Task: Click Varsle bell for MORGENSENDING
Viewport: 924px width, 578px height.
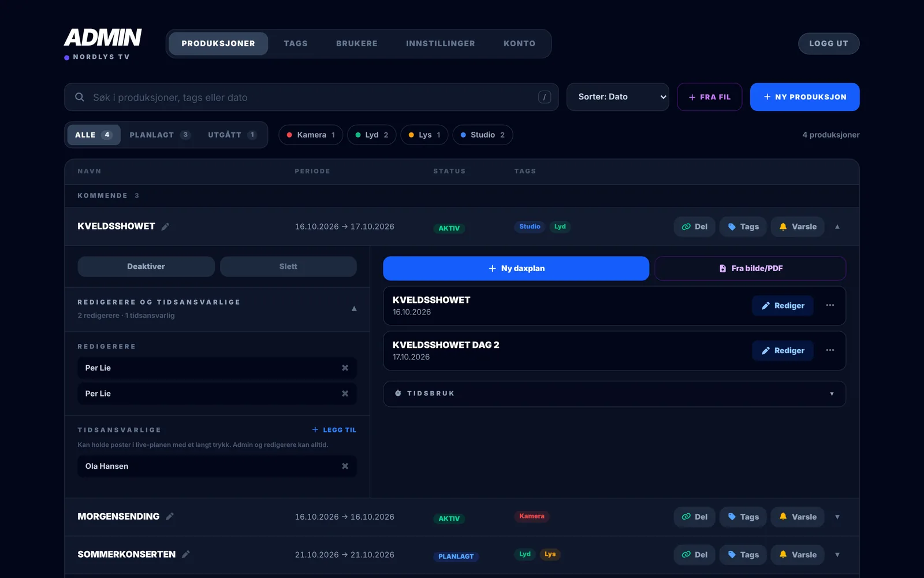Action: (798, 517)
